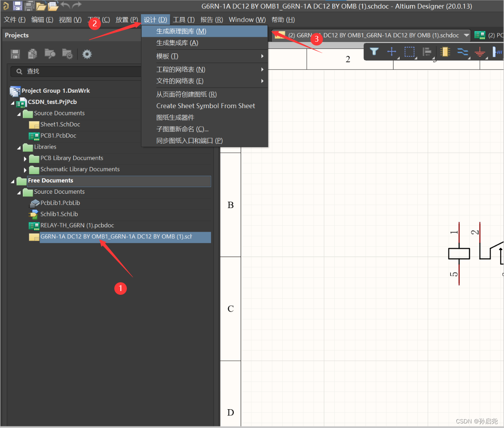Select the Place Wire tool in the active bar
Screen dimensions: 504x428
point(463,51)
